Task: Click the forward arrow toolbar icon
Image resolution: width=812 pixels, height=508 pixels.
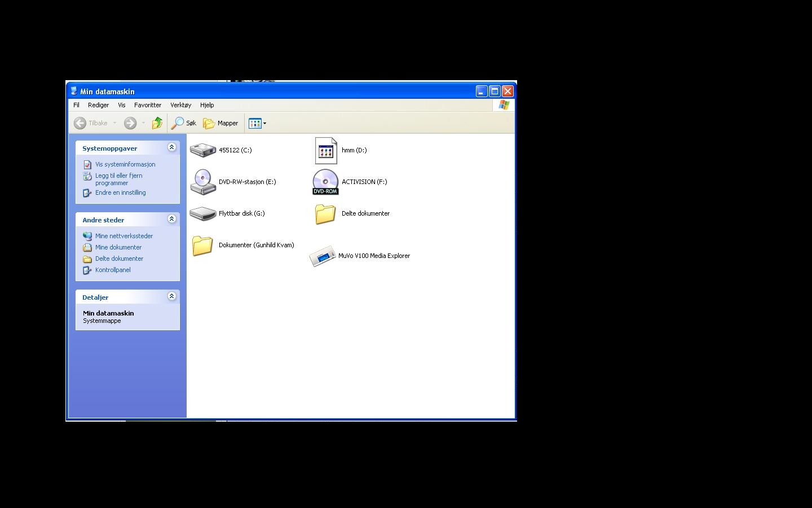Action: pyautogui.click(x=130, y=123)
